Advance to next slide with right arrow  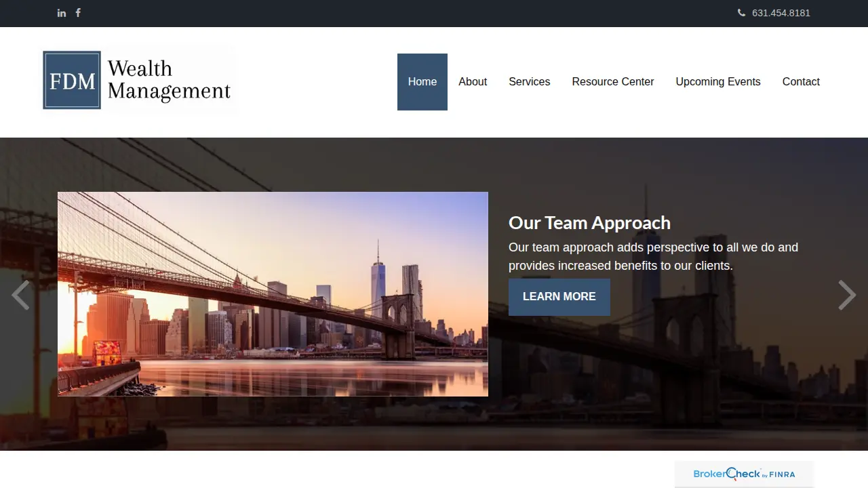pos(847,295)
